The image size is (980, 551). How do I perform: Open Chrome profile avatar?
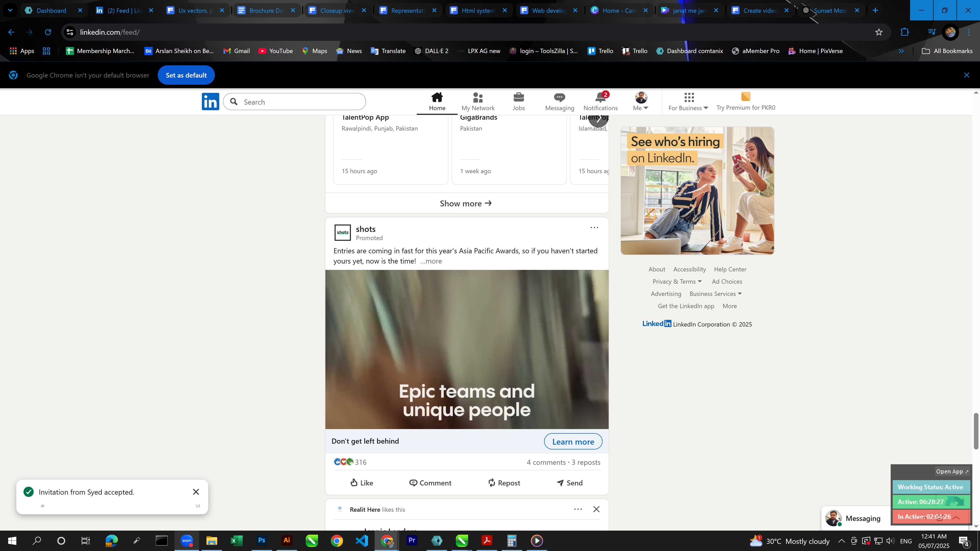(950, 32)
